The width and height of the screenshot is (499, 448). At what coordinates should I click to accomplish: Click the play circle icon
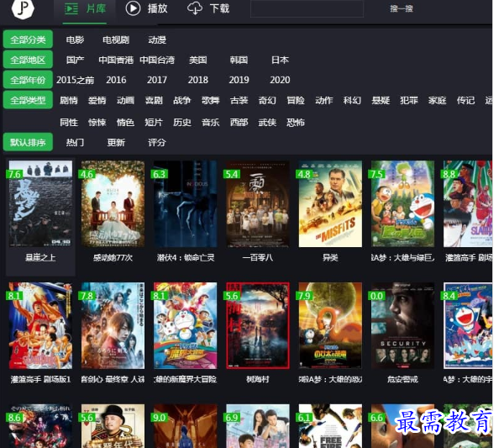[x=133, y=8]
